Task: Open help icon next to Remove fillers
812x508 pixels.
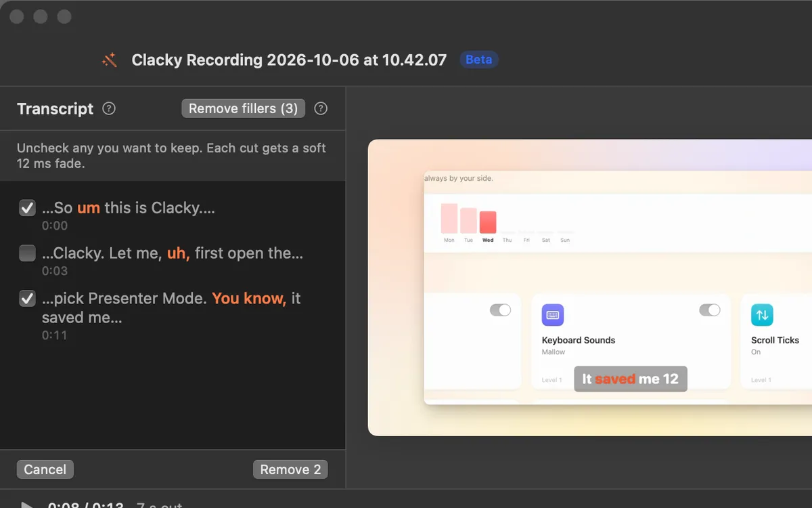Action: coord(321,108)
